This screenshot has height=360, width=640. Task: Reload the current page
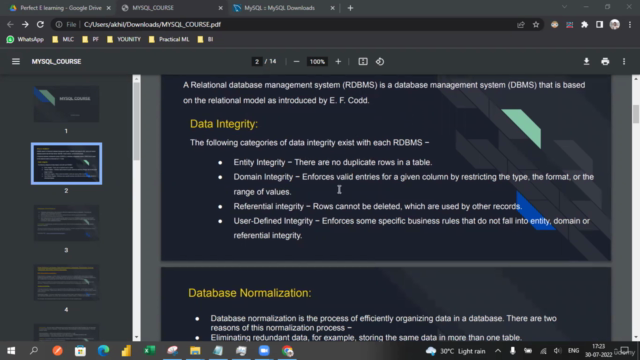click(40, 24)
